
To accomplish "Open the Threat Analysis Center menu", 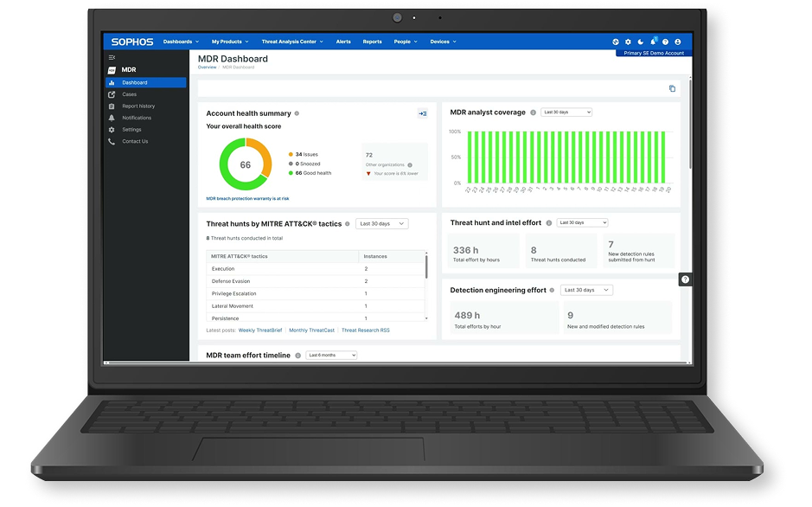I will click(x=292, y=42).
